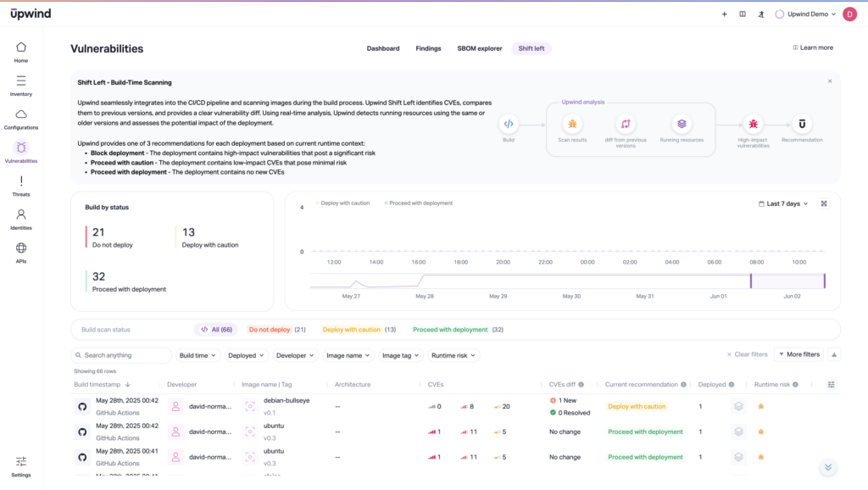The width and height of the screenshot is (868, 490).
Task: Filter builds by Deploy with caution
Action: [x=359, y=329]
